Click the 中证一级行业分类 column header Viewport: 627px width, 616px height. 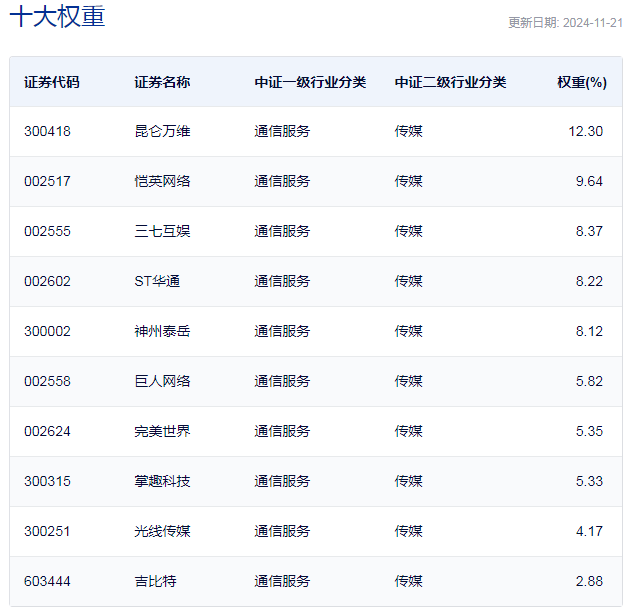click(310, 82)
